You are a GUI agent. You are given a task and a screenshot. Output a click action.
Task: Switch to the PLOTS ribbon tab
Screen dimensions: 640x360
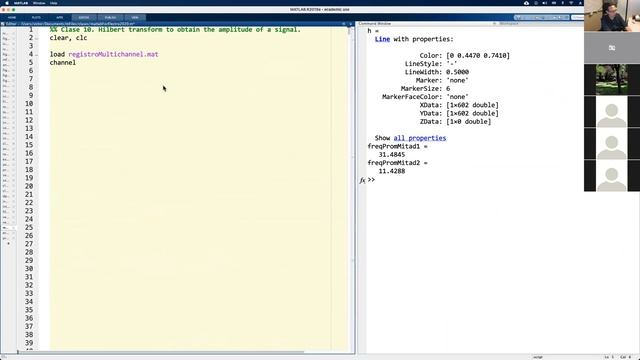(x=36, y=18)
